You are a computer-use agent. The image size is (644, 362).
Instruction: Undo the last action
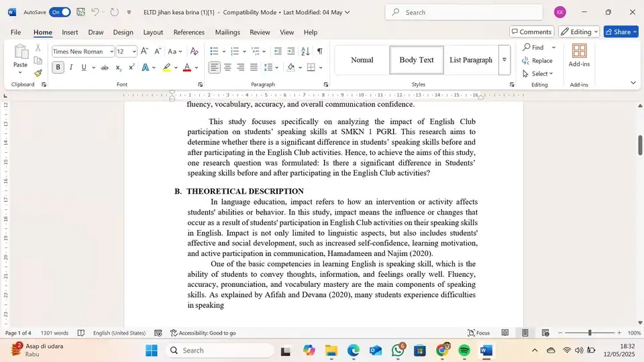tap(95, 12)
